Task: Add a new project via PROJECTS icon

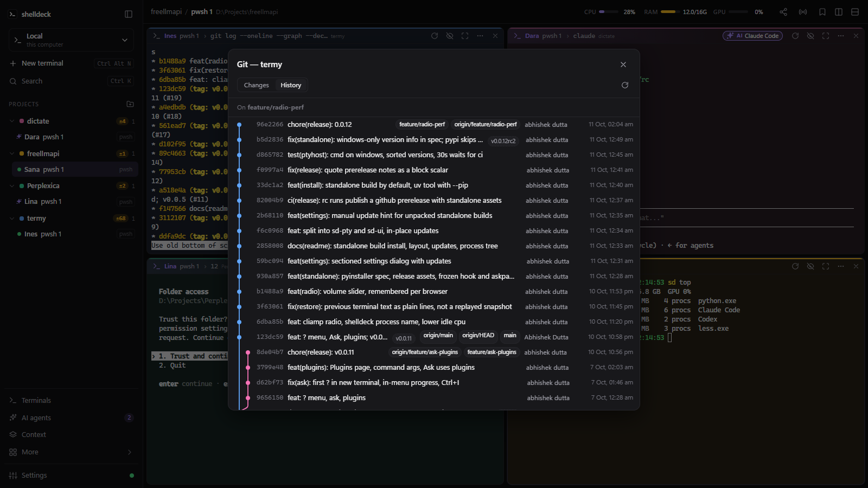Action: point(130,104)
